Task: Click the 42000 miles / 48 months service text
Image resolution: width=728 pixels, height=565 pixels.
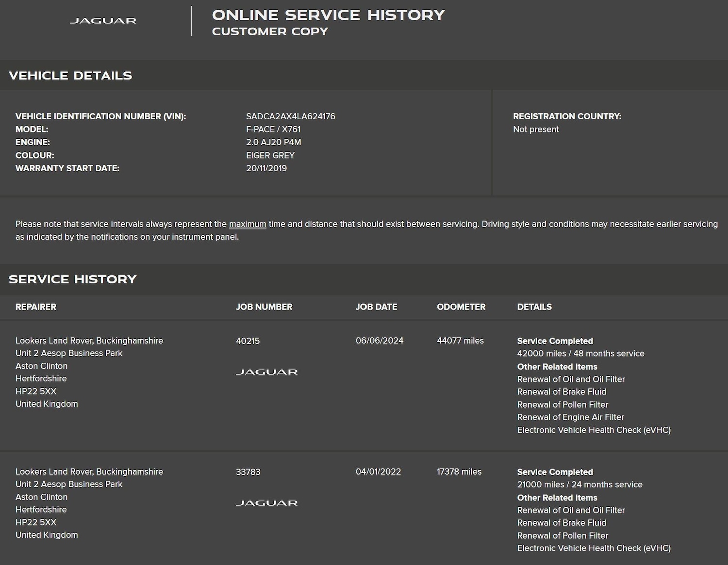Action: [x=580, y=354]
